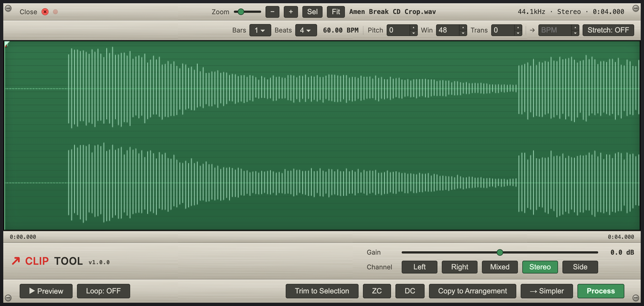The image size is (644, 306).
Task: Select the Side channel mode
Action: [580, 267]
